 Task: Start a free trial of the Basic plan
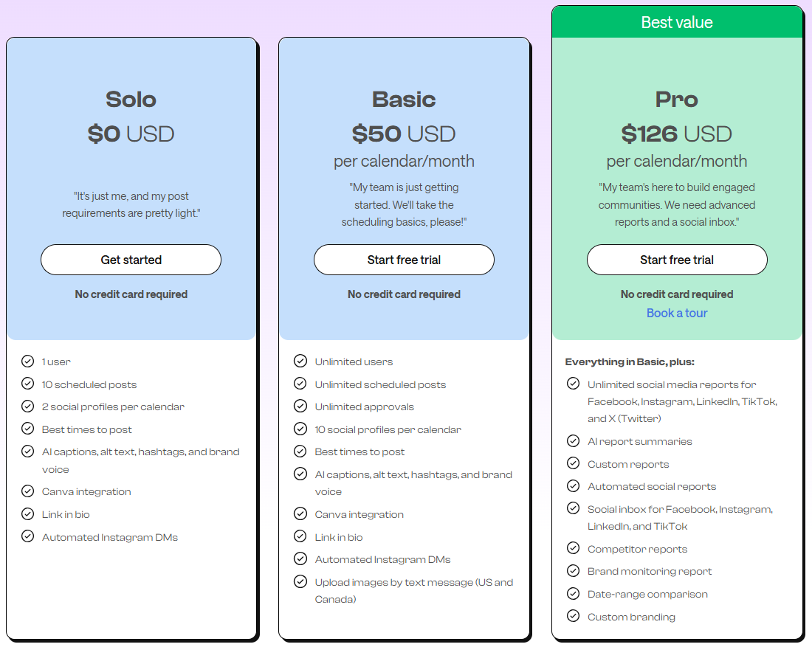click(x=404, y=260)
